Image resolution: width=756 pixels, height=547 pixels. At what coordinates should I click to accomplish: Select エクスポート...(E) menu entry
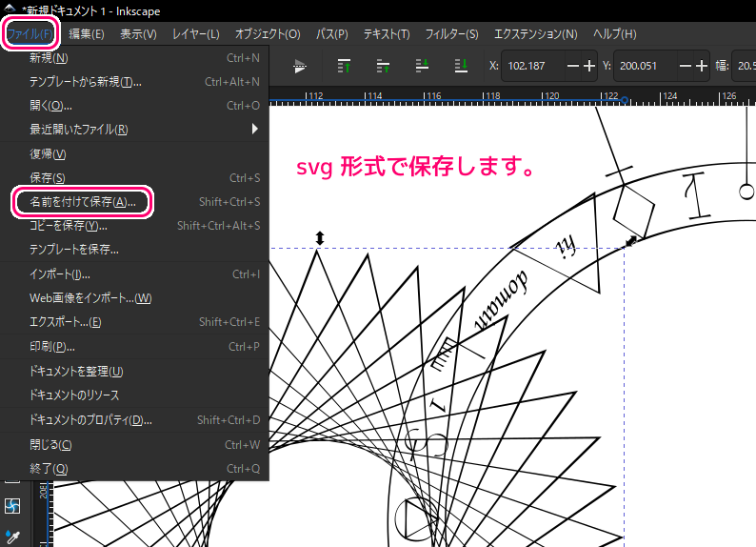click(65, 322)
